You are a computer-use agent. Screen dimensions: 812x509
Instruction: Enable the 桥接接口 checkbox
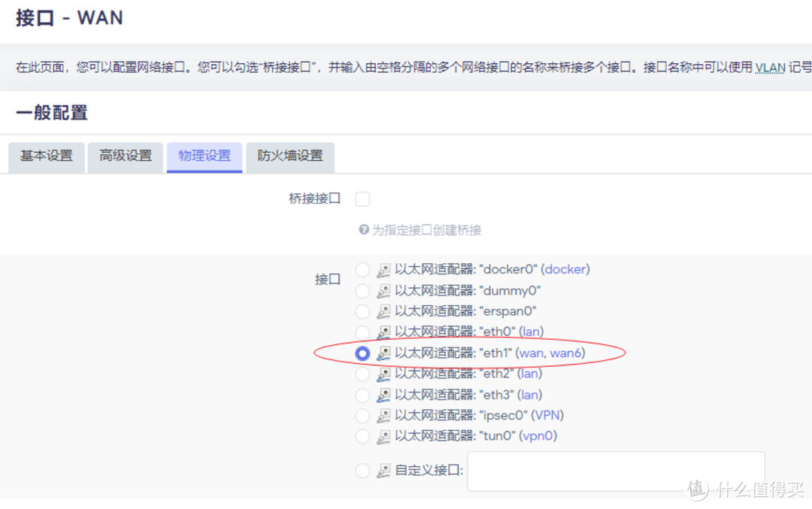[362, 198]
